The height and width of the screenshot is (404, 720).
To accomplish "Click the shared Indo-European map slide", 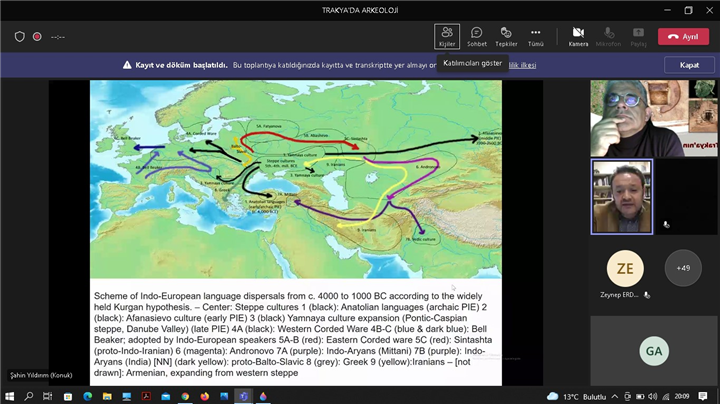I will pyautogui.click(x=296, y=179).
